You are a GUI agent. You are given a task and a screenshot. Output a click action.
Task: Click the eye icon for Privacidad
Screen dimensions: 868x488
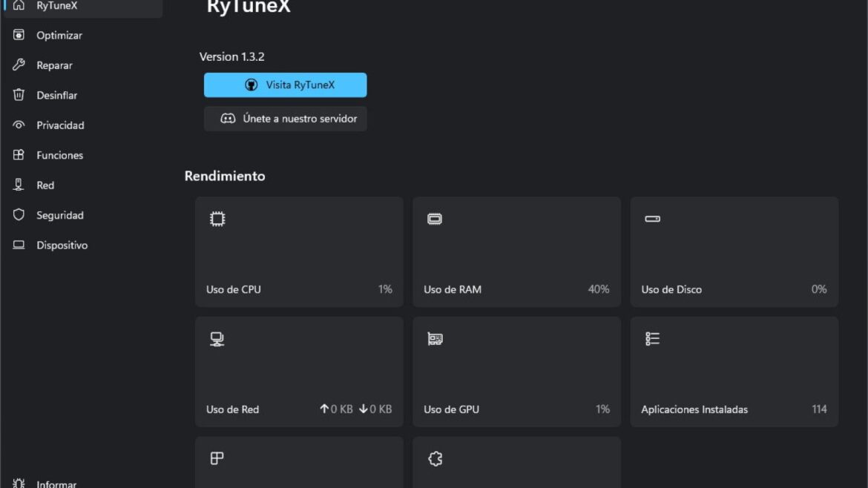click(x=19, y=125)
